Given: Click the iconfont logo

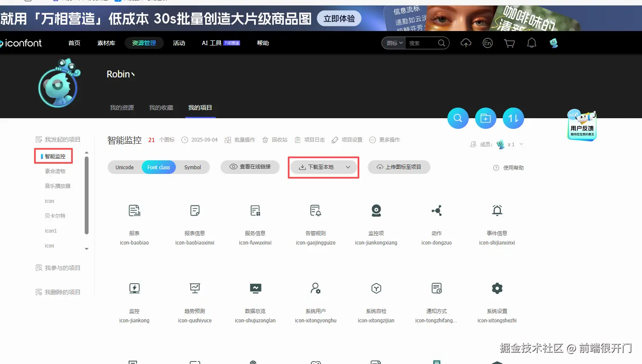Looking at the screenshot, I should pos(21,43).
